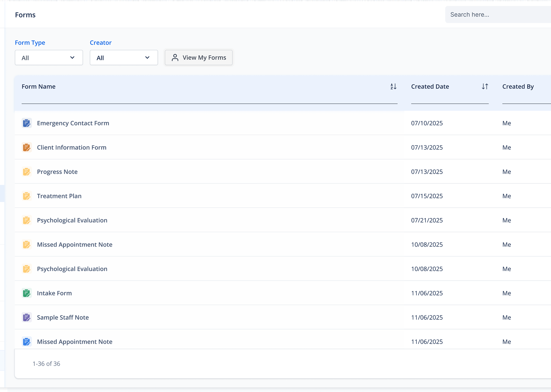551x392 pixels.
Task: Click the Creator filter label
Action: click(101, 43)
